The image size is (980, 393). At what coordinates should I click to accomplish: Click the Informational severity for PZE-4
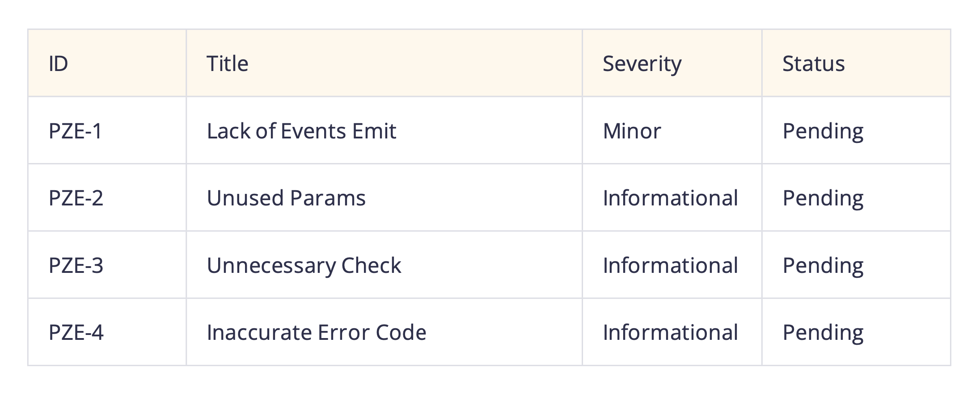[x=670, y=332]
